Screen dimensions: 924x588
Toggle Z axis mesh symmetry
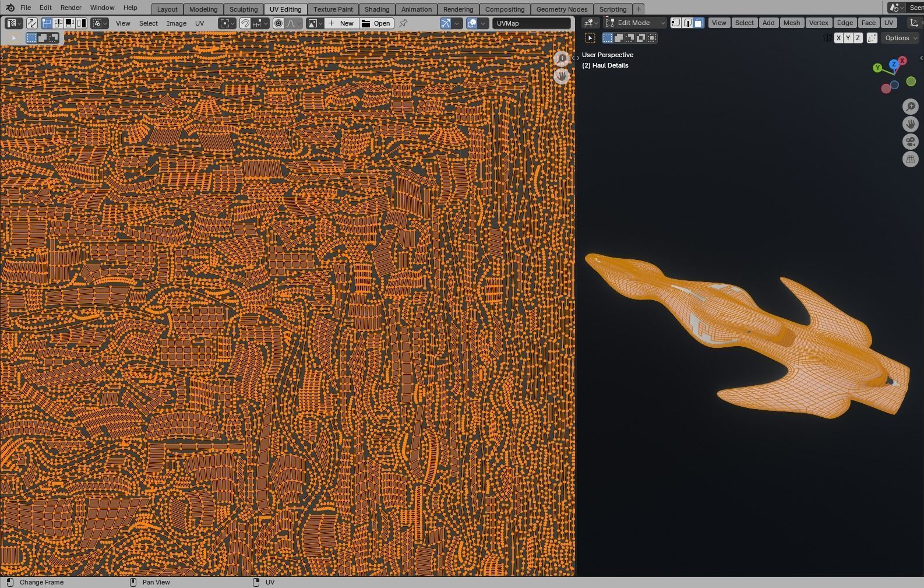pos(858,38)
